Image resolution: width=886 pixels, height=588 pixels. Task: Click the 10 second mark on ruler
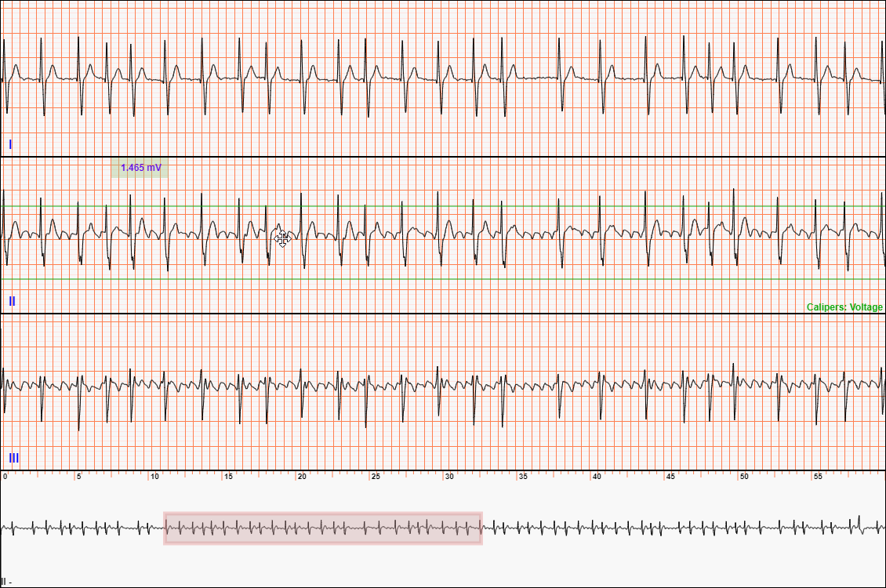coord(154,477)
